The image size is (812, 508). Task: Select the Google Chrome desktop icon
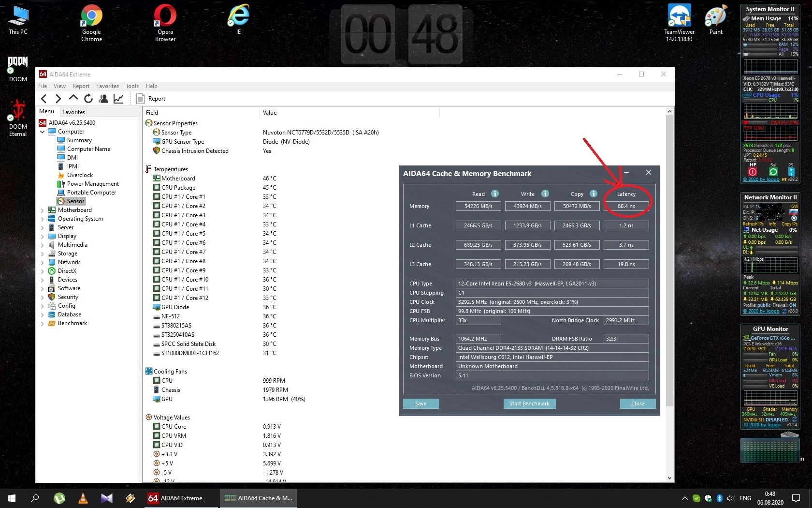[92, 23]
